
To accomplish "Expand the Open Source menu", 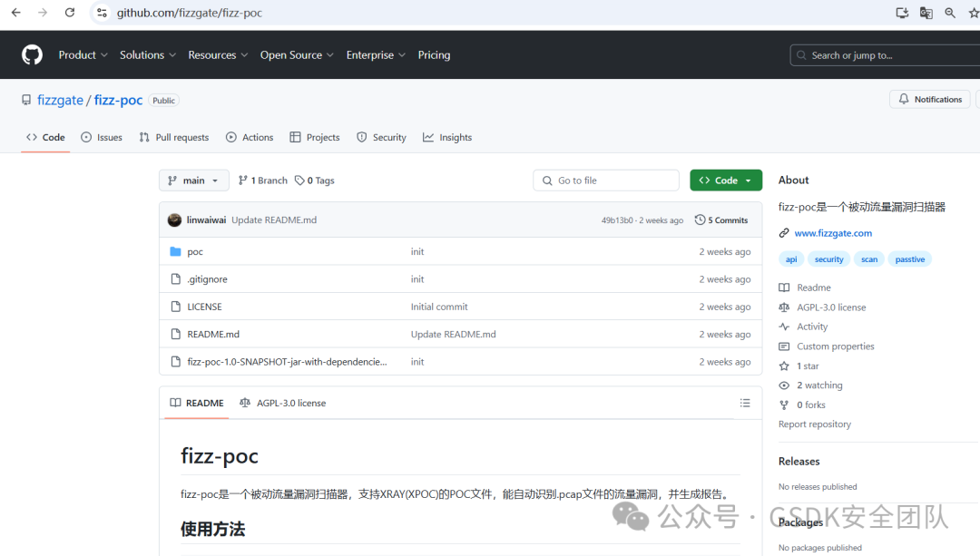I will point(297,55).
